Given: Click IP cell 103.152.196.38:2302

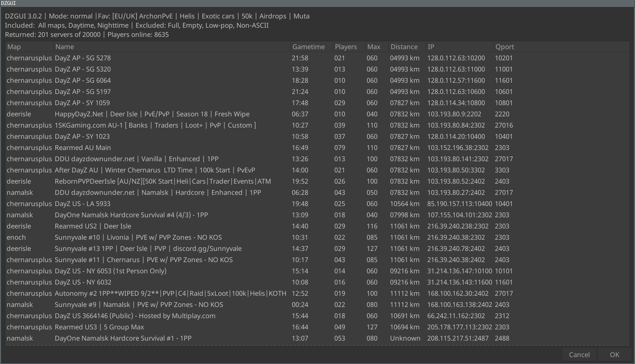Looking at the screenshot, I should pos(458,148).
